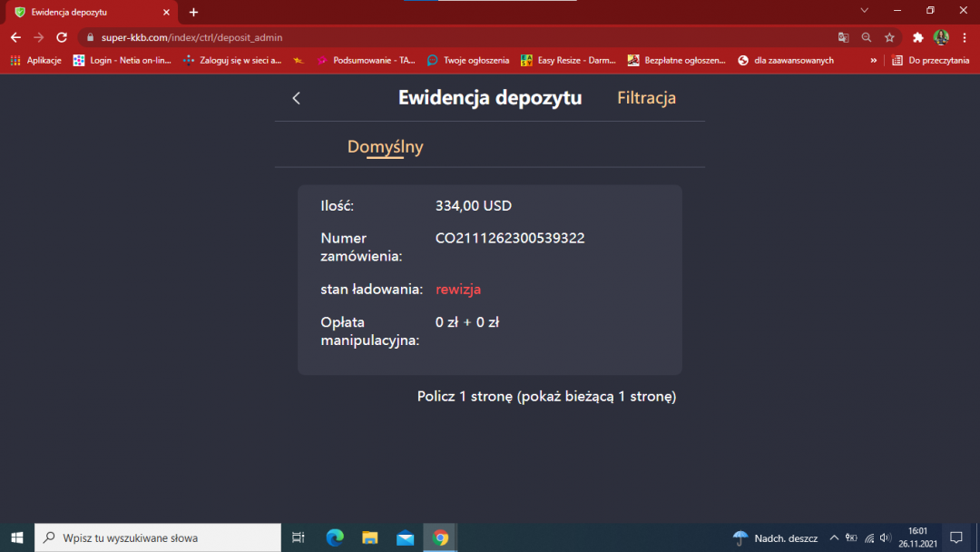View site security info via the padlock

tap(89, 38)
